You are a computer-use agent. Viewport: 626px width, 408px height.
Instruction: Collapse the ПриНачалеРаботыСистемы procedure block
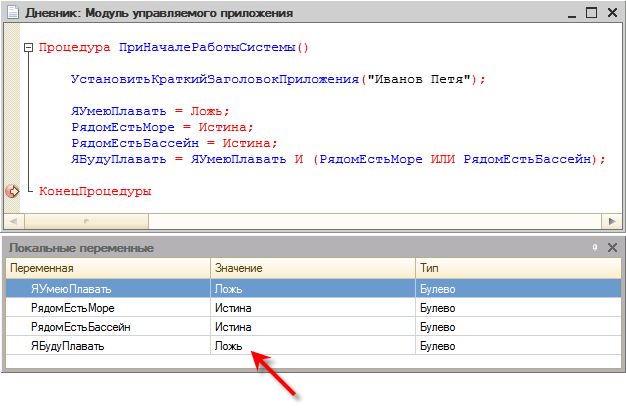(28, 48)
